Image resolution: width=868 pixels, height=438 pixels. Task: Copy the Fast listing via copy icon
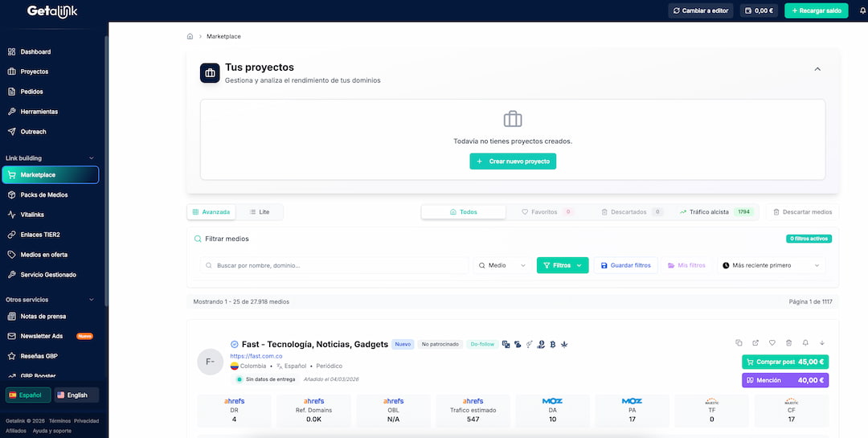(739, 343)
